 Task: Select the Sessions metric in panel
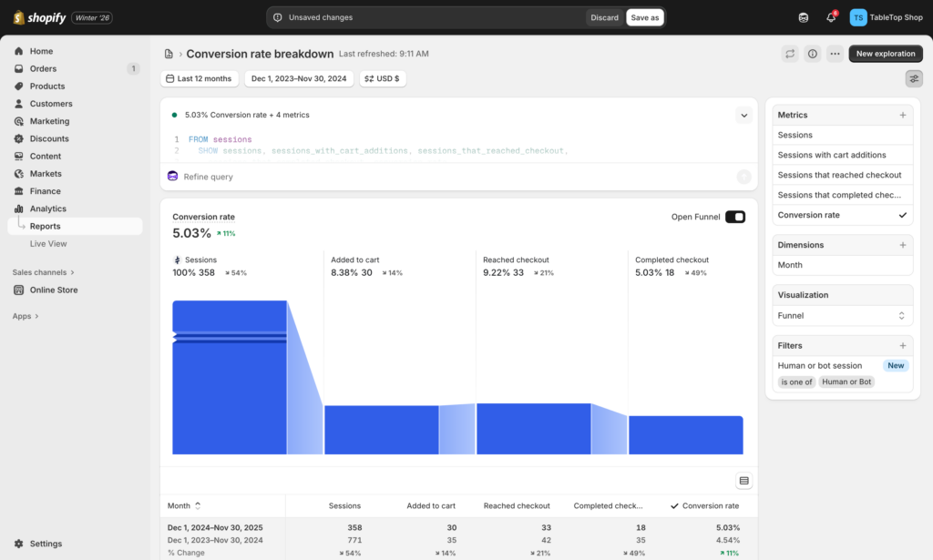point(842,135)
